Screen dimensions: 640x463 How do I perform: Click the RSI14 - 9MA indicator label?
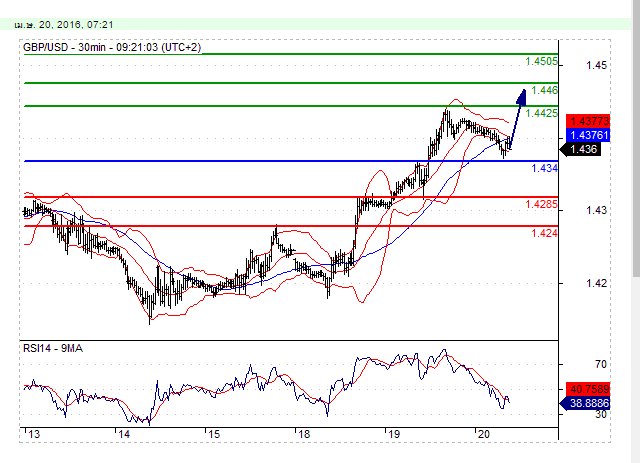coord(53,348)
